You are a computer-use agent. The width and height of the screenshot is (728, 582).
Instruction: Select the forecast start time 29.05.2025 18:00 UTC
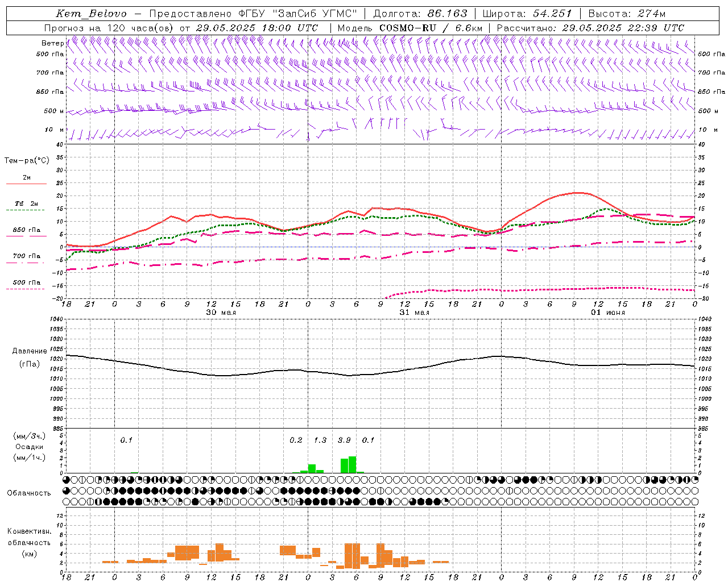(257, 28)
